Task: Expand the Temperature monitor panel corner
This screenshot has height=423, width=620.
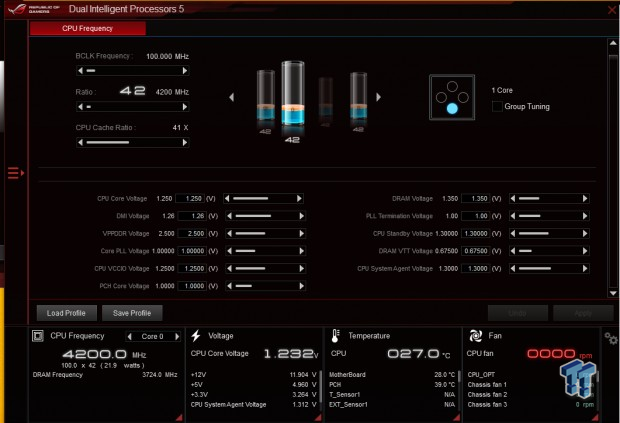Action: [x=457, y=417]
